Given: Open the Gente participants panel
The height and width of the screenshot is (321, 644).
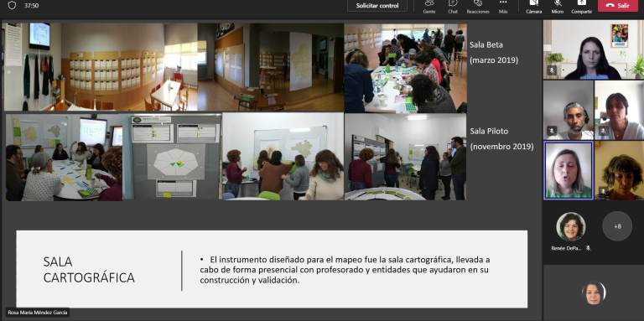Looking at the screenshot, I should [x=429, y=7].
